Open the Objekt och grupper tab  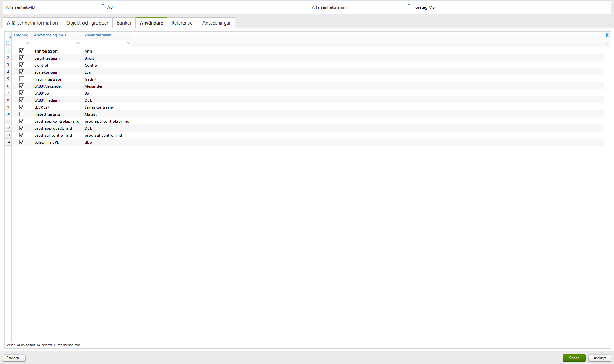[x=87, y=22]
